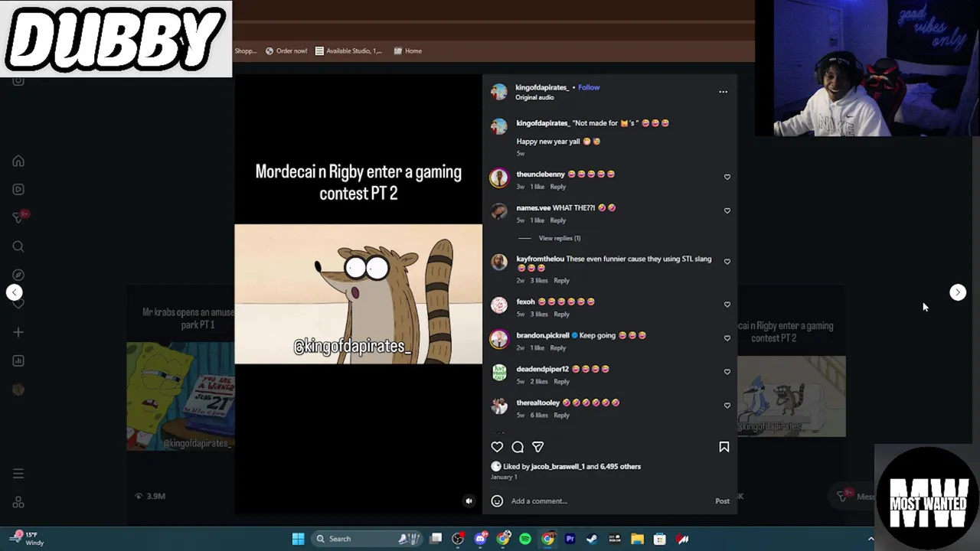Image resolution: width=980 pixels, height=551 pixels.
Task: Open Discord from the taskbar
Action: [x=480, y=539]
